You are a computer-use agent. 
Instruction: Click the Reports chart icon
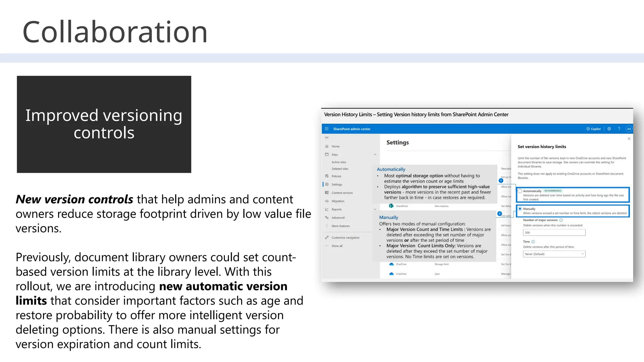(x=327, y=209)
